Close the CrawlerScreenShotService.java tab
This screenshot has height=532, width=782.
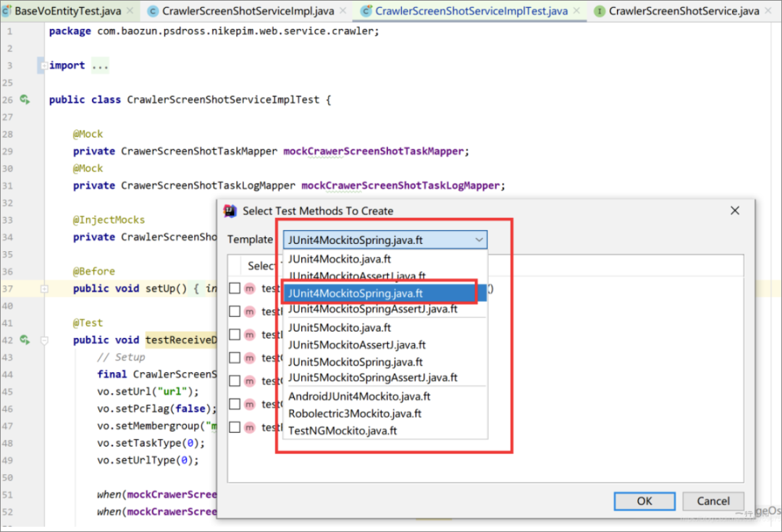pyautogui.click(x=768, y=10)
